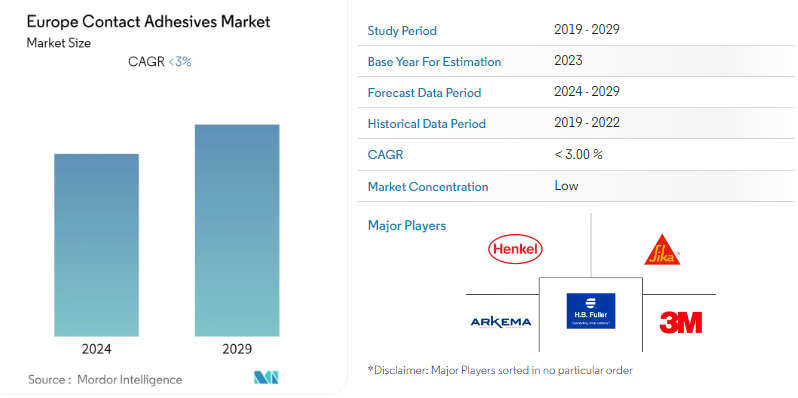This screenshot has height=398, width=798.
Task: Click the 2024 - 2029 forecast value
Action: 587,92
